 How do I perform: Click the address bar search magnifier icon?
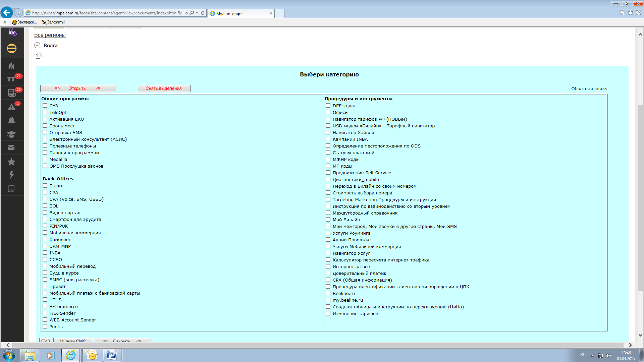192,13
